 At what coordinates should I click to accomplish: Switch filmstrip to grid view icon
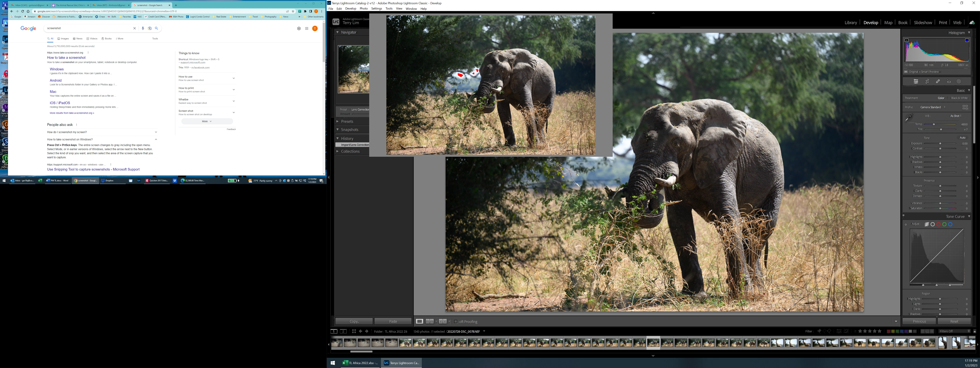[354, 331]
